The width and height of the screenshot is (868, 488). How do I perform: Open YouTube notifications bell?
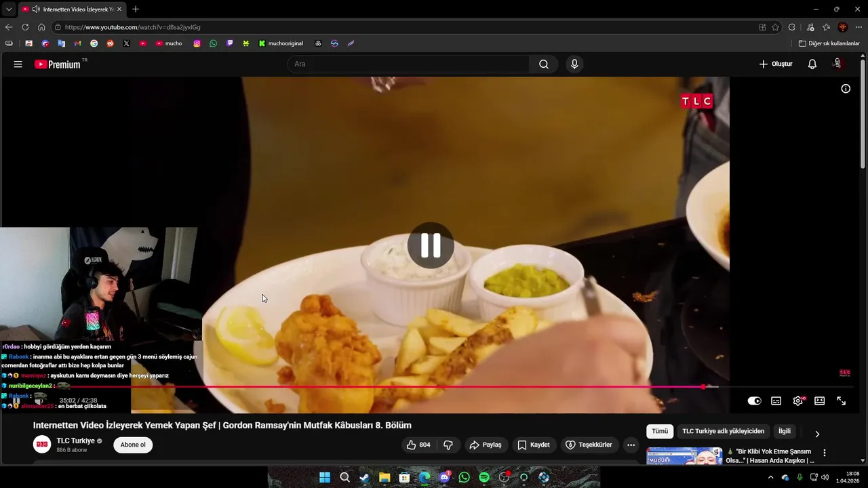tap(812, 64)
